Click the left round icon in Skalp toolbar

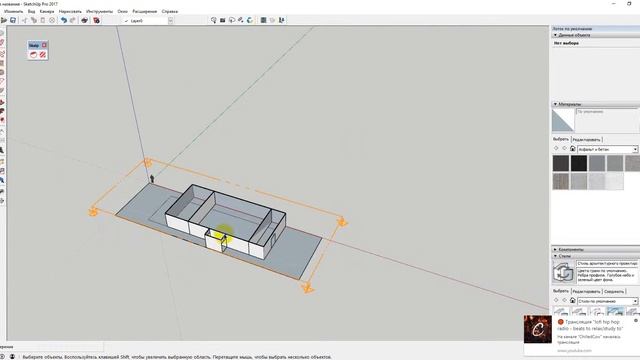coord(33,55)
